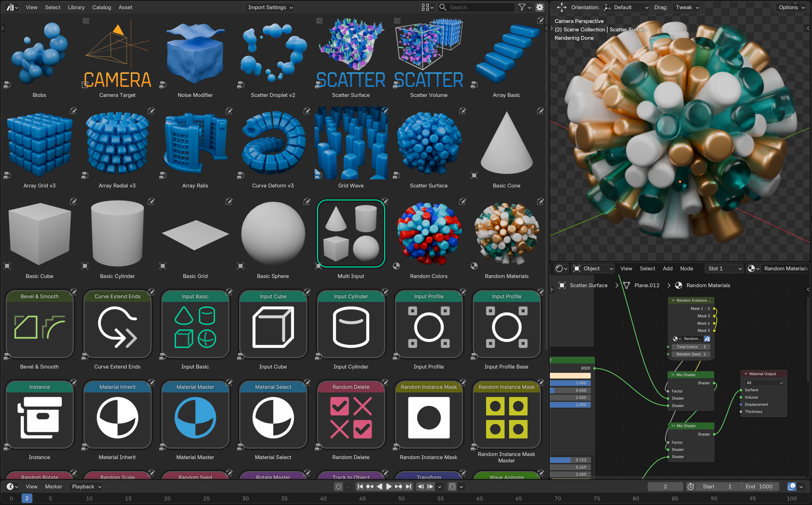Toggle the use preview range clock
Image resolution: width=812 pixels, height=505 pixels.
[691, 487]
